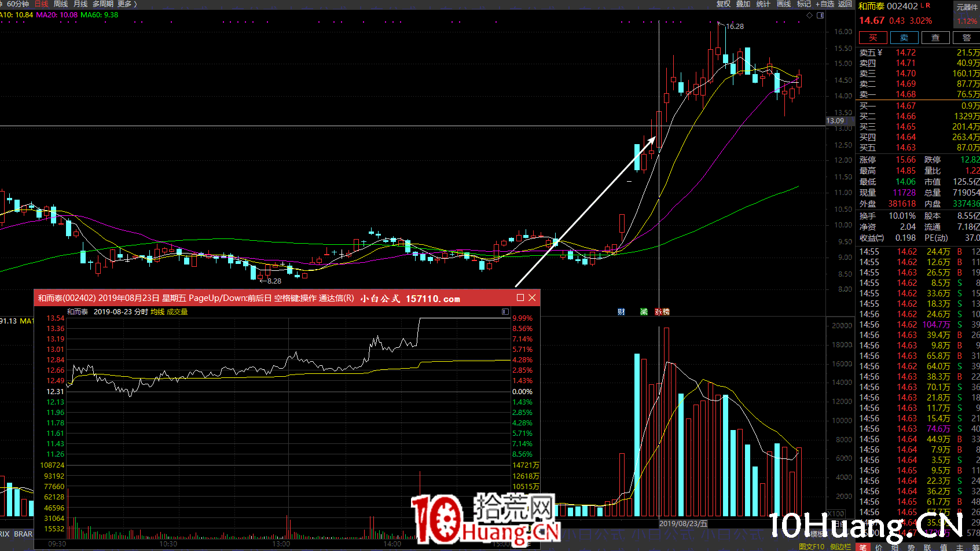Viewport: 980px width, 551px height.
Task: Select the BRAR indicator tab
Action: point(23,534)
